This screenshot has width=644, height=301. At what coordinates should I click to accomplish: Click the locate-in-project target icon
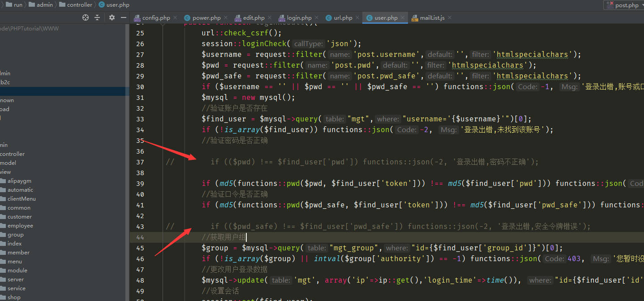[x=86, y=17]
